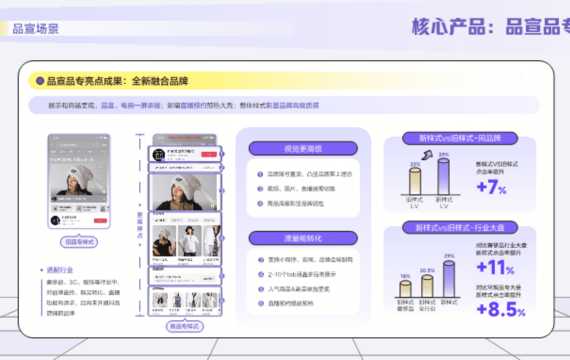Click the red button in old-style phone mockup
The height and width of the screenshot is (360, 570).
(x=100, y=221)
